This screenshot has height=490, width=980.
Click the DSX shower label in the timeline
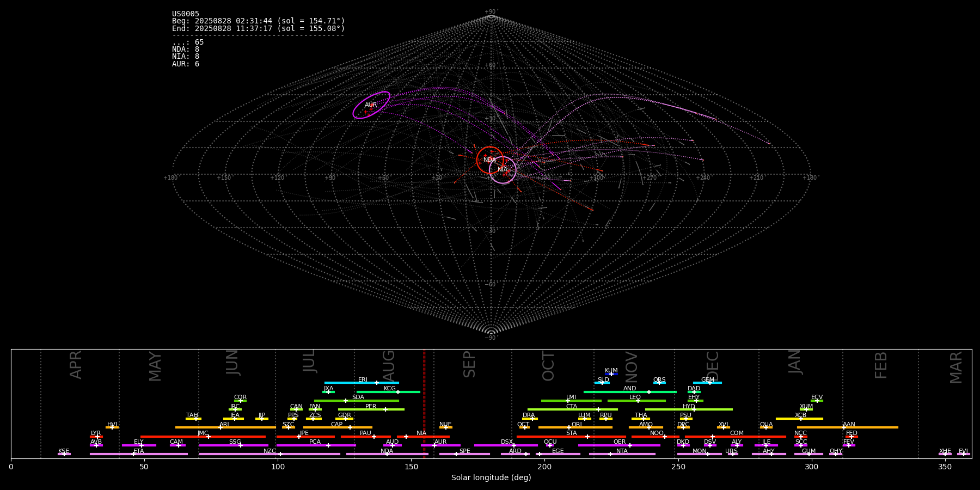507,442
